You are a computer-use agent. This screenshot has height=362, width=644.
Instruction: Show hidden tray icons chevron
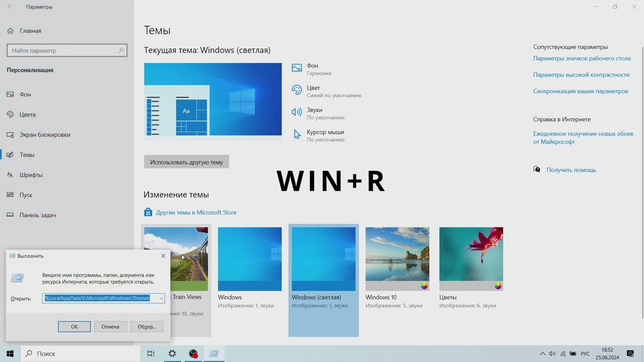pos(543,354)
